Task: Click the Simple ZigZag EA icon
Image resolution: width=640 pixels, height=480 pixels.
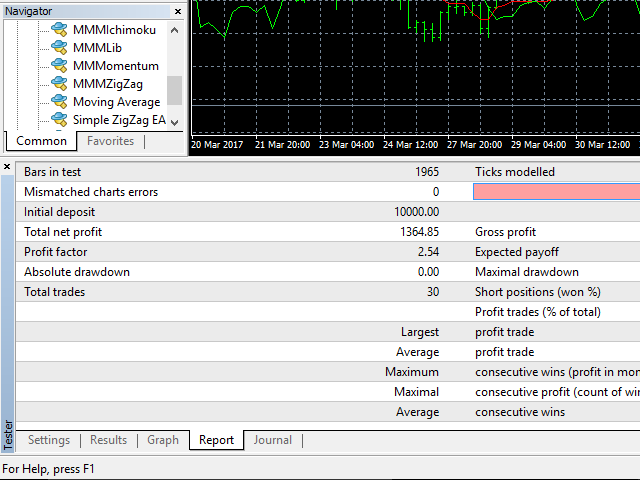Action: click(59, 120)
